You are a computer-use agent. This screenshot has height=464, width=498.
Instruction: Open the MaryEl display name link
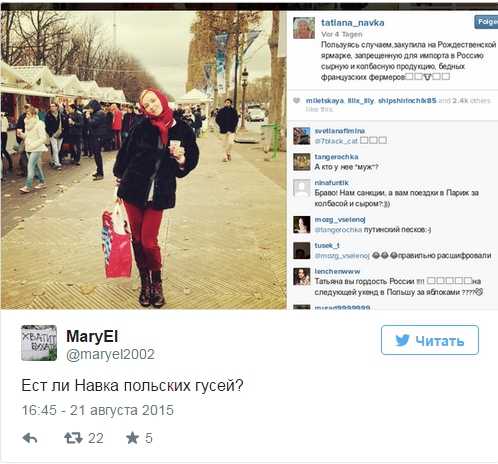pos(92,336)
